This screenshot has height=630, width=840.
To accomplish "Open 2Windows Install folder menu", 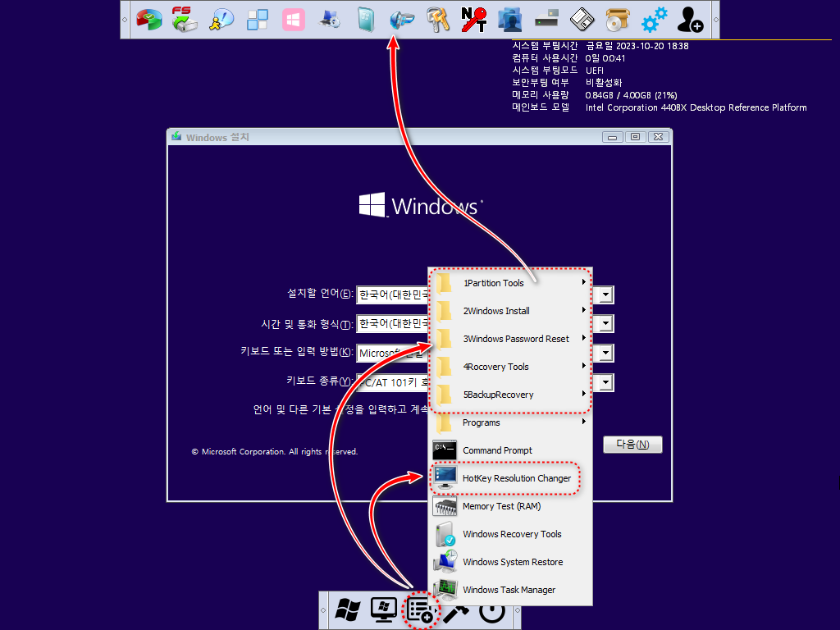I will click(x=510, y=311).
